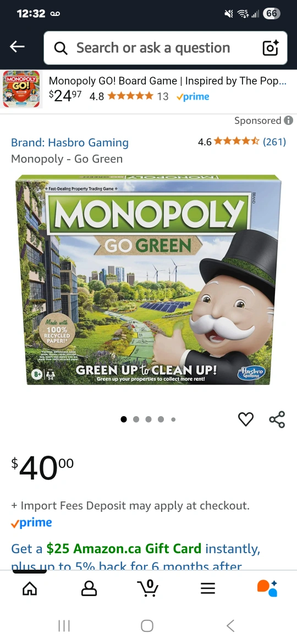Tap Android recent apps button
297x644 pixels.
pyautogui.click(x=64, y=626)
